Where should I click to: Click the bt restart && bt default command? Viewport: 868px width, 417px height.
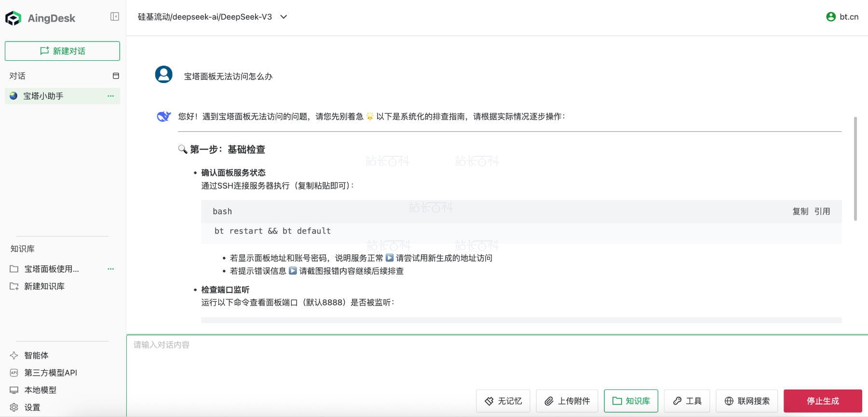(x=272, y=231)
